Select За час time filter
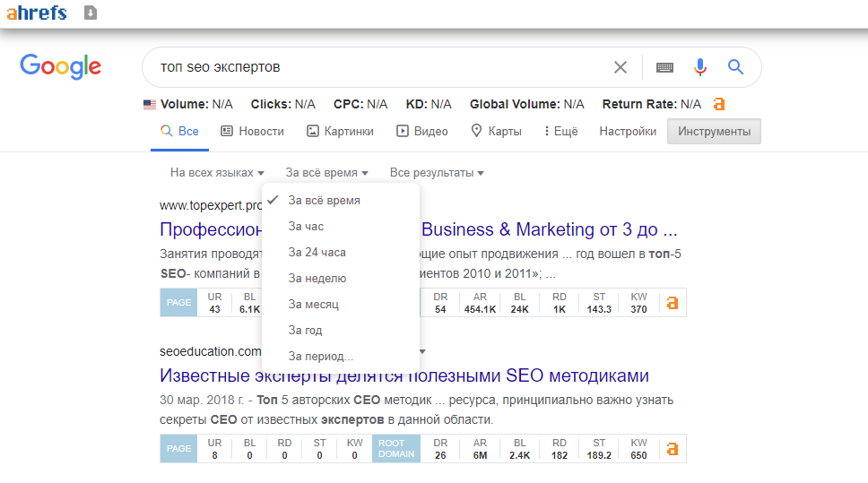This screenshot has width=868, height=483. [x=341, y=227]
